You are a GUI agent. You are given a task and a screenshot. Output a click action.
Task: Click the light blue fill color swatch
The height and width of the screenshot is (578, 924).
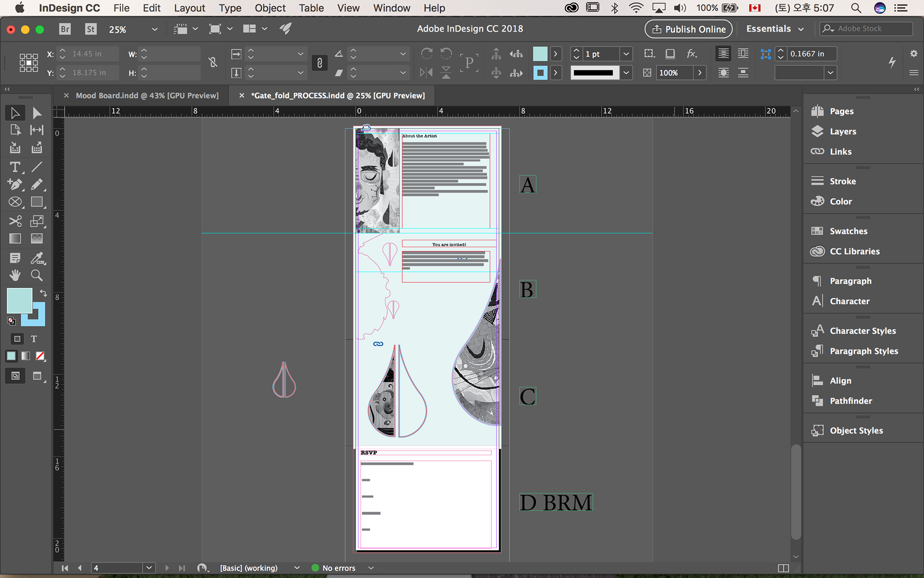pos(19,301)
